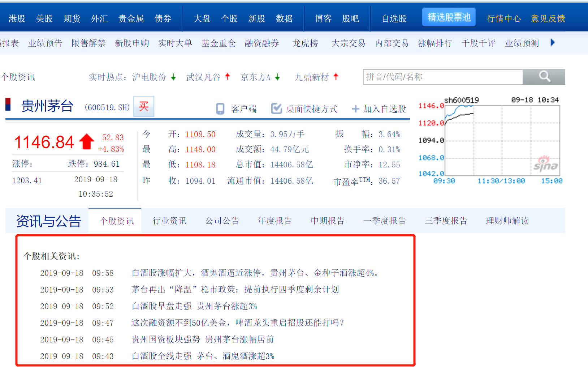588x367 pixels.
Task: Open 港股 in the top navigation
Action: pyautogui.click(x=17, y=18)
